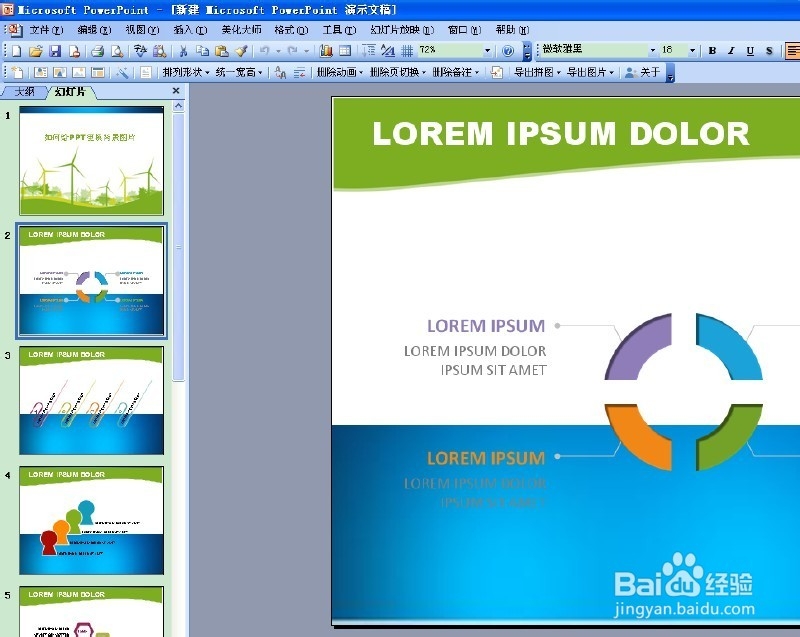Paste from clipboard icon

pos(221,50)
